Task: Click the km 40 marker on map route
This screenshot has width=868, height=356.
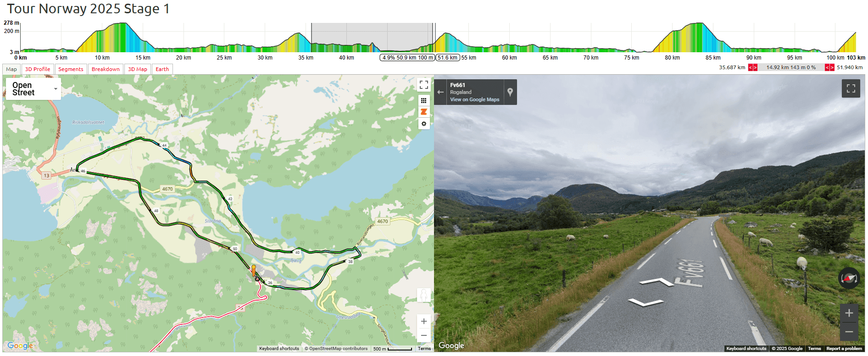Action: coord(297,252)
